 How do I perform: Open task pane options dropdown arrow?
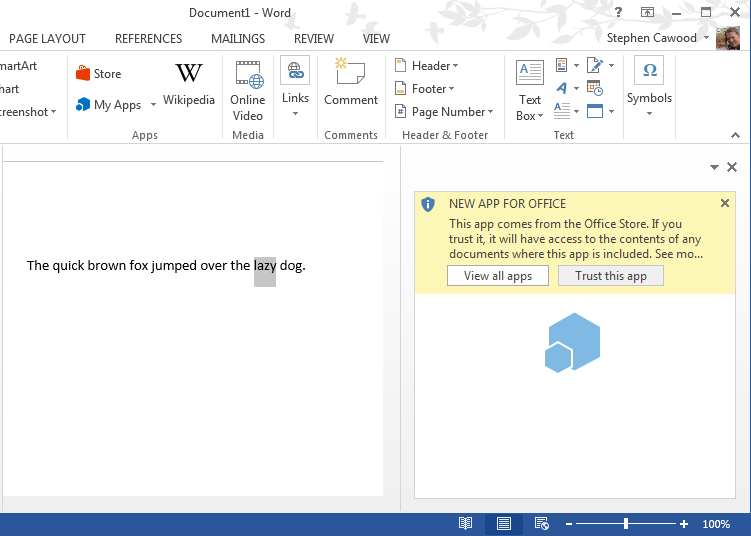point(714,167)
